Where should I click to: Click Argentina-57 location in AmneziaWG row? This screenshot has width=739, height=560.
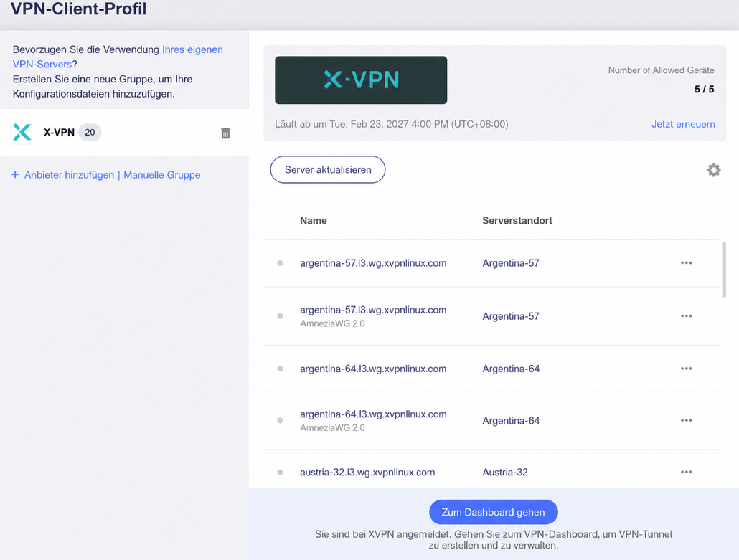[x=511, y=316]
